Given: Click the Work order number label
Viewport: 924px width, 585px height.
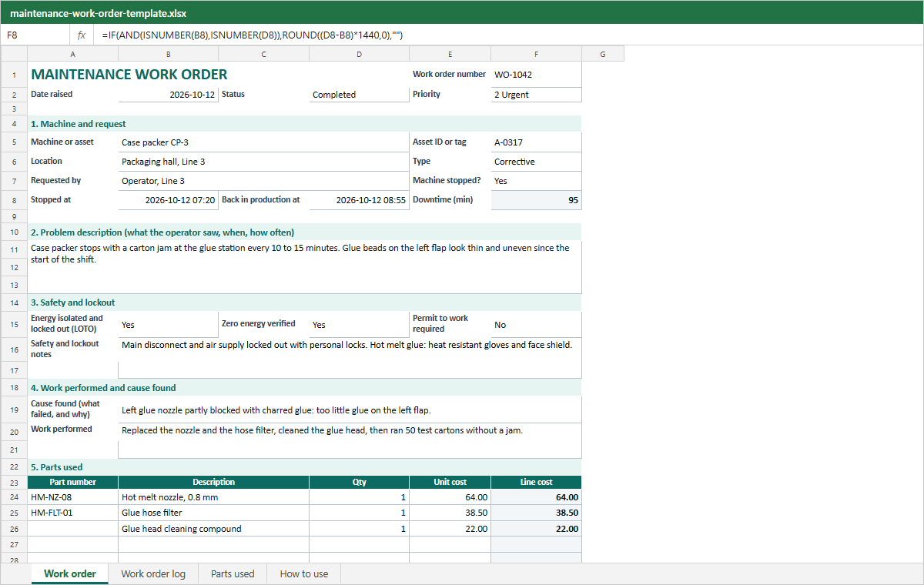Looking at the screenshot, I should pyautogui.click(x=450, y=75).
